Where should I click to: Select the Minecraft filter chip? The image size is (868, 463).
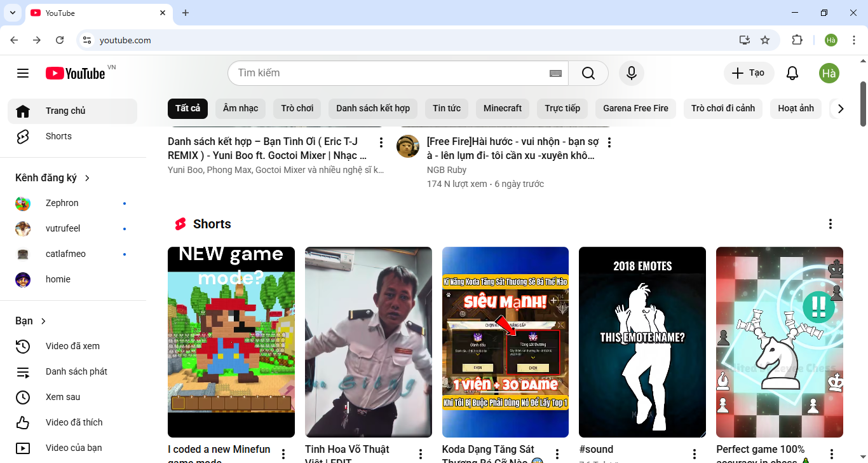coord(502,108)
